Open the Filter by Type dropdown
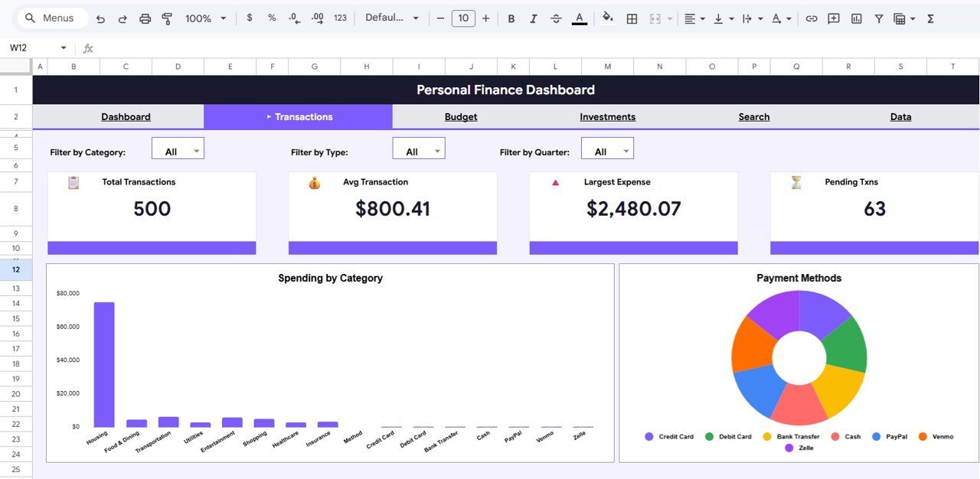980x479 pixels. pyautogui.click(x=418, y=149)
